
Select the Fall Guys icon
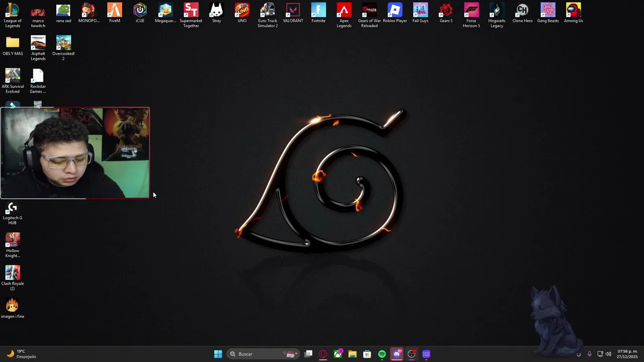click(421, 13)
